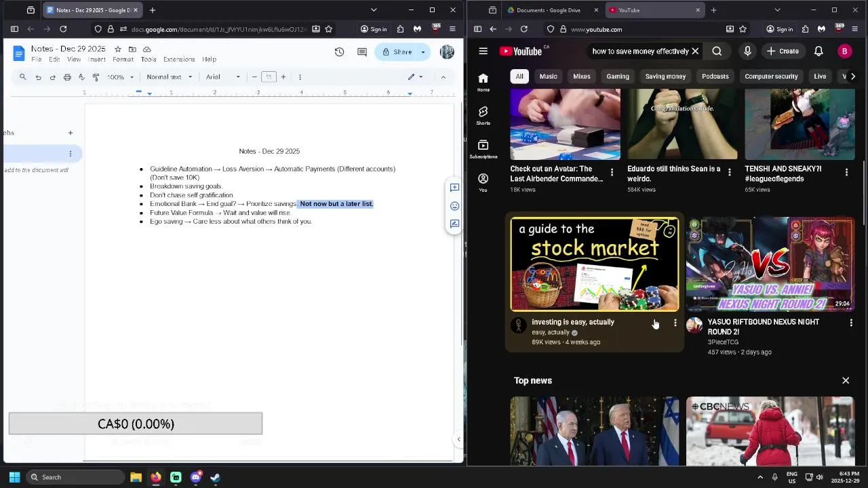Open the Format menu in Docs
This screenshot has height=488, width=868.
tap(123, 60)
